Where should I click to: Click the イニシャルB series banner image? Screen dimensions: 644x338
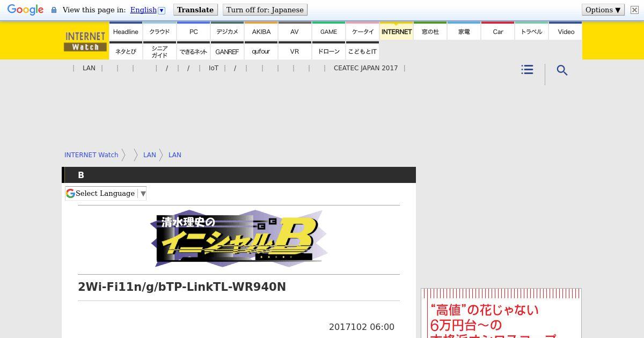(x=239, y=239)
